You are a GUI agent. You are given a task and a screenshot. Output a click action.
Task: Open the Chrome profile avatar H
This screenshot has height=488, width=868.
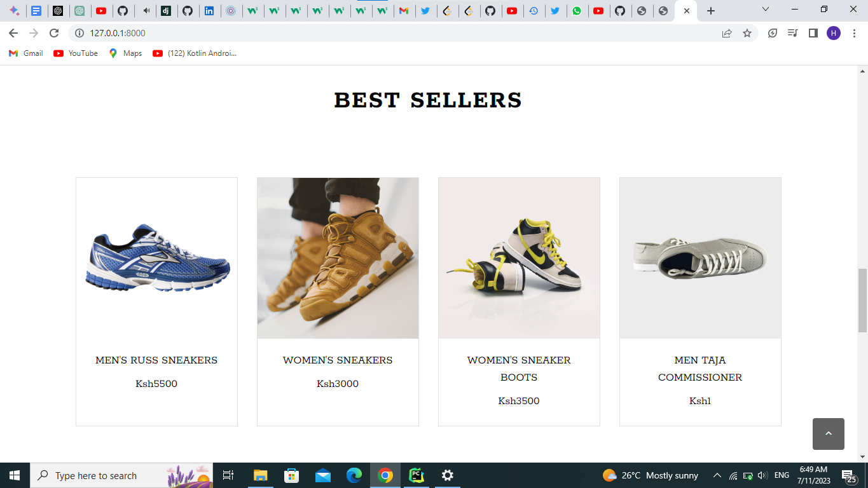(x=834, y=33)
